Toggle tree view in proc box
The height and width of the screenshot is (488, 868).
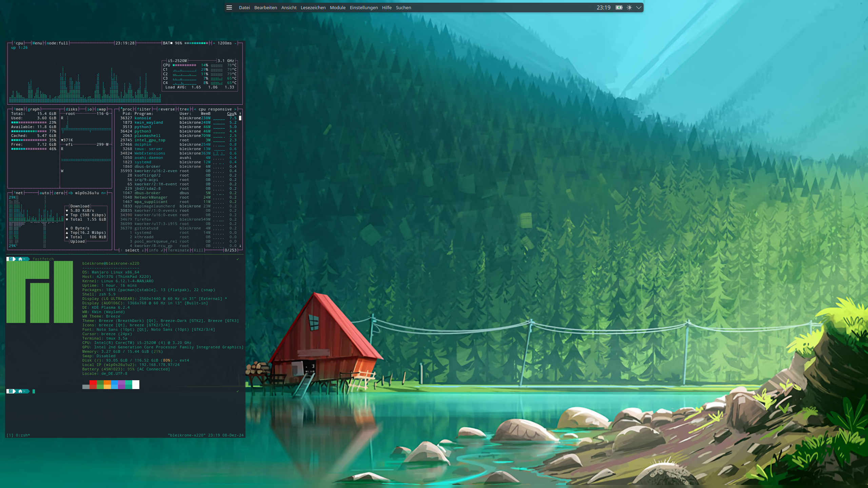click(x=184, y=109)
